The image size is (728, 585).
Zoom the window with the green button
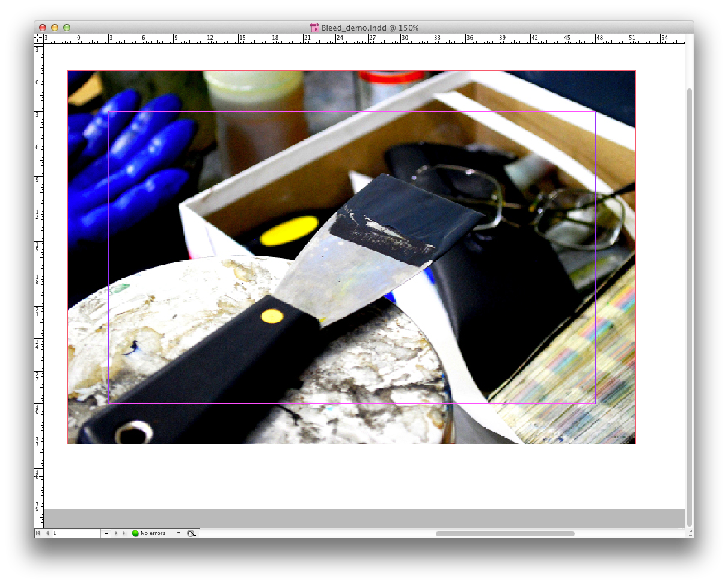click(x=67, y=28)
